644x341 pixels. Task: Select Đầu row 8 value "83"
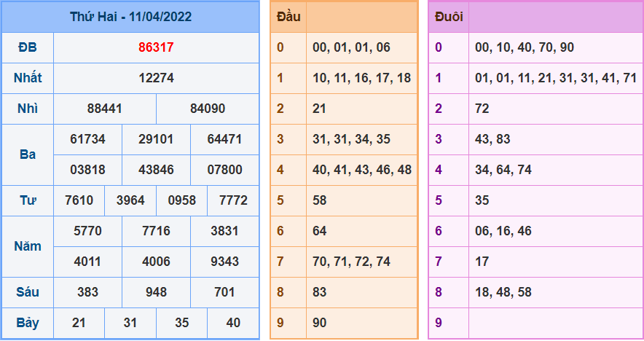click(x=319, y=292)
